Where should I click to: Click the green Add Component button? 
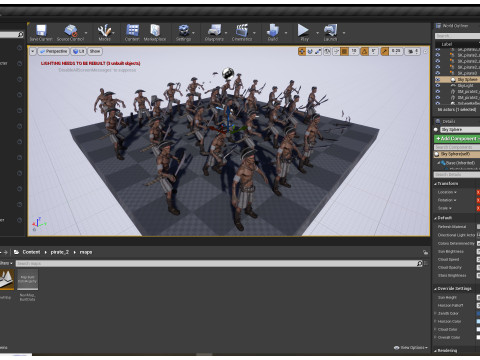457,138
